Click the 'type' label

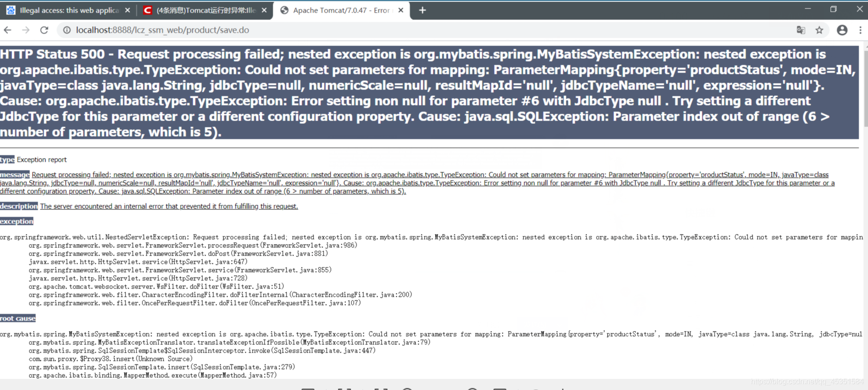tap(7, 160)
